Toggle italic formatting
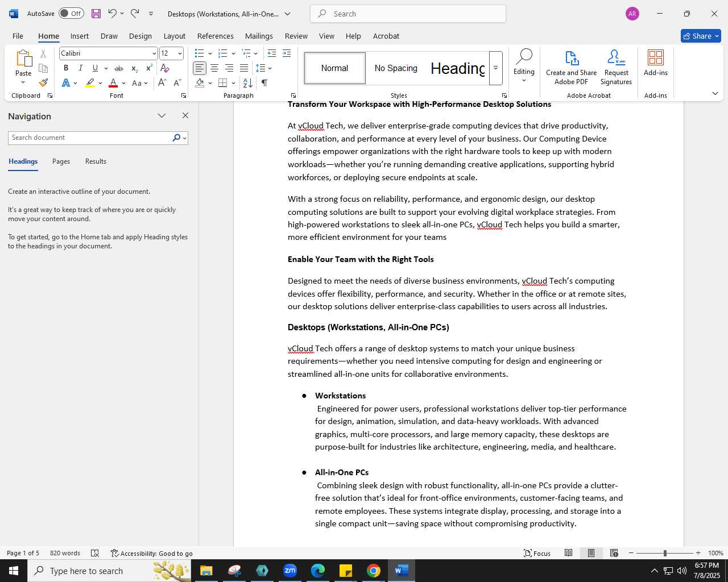Viewport: 728px width, 582px height. point(80,68)
